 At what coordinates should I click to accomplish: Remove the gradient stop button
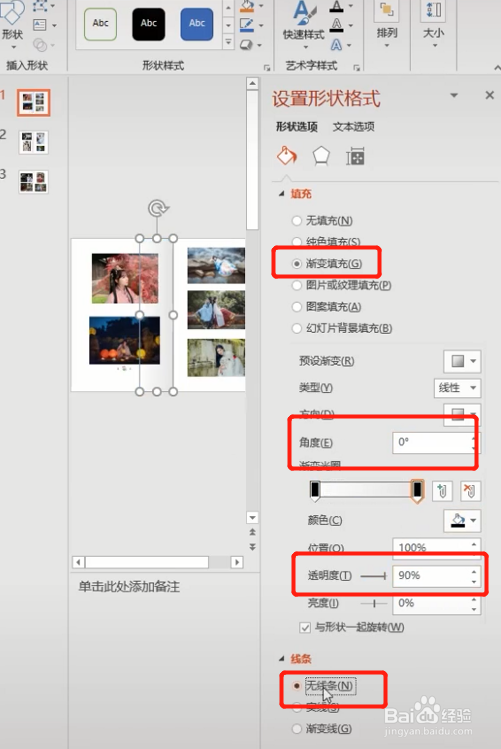470,491
